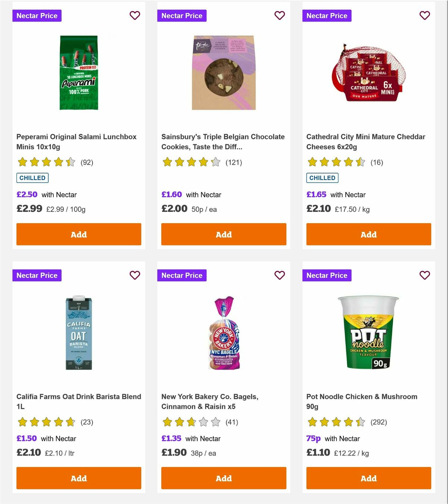This screenshot has height=504, width=448.
Task: Click the CHILLED tag under Peperami rating
Action: tap(32, 178)
